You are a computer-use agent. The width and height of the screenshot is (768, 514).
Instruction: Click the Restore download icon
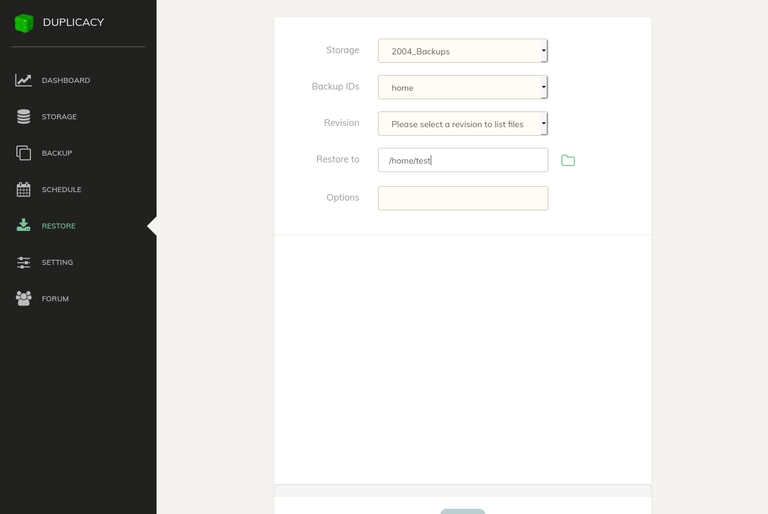(24, 225)
